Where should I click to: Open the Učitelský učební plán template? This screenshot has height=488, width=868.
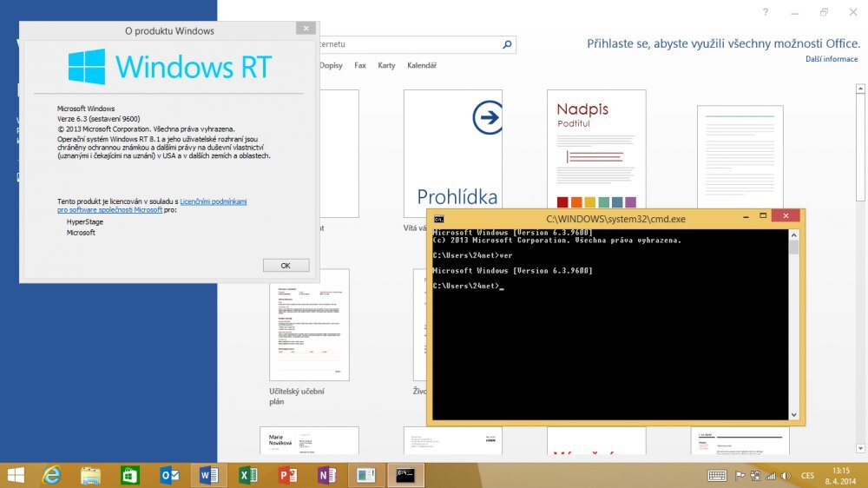310,325
